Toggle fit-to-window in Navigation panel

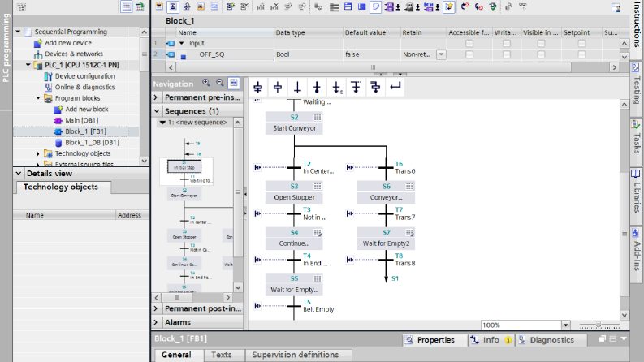234,83
